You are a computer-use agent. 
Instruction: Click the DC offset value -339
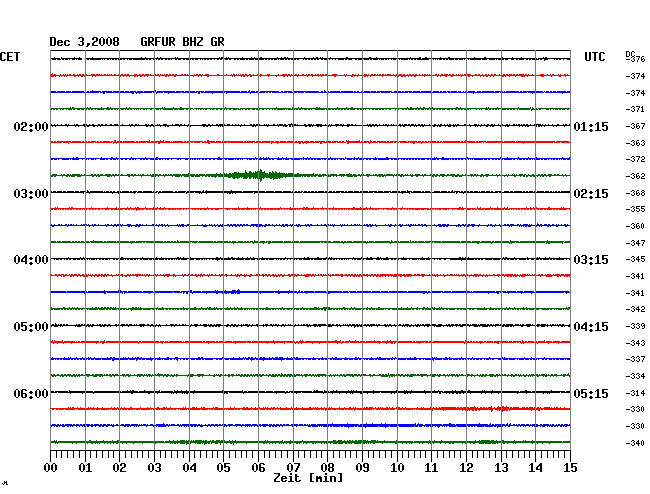(x=635, y=326)
